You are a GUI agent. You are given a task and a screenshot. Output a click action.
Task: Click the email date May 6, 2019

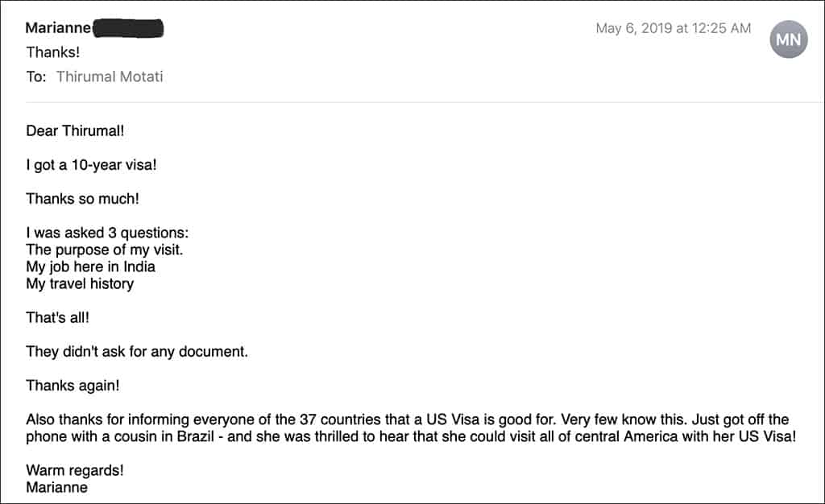pos(633,28)
